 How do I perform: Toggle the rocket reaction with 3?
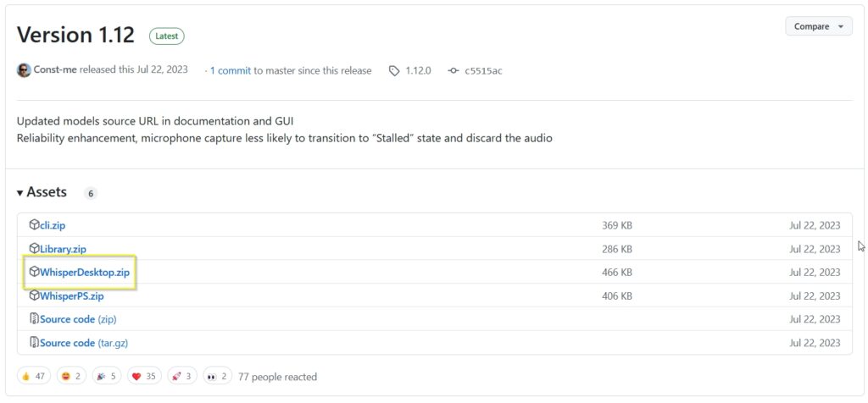point(181,377)
